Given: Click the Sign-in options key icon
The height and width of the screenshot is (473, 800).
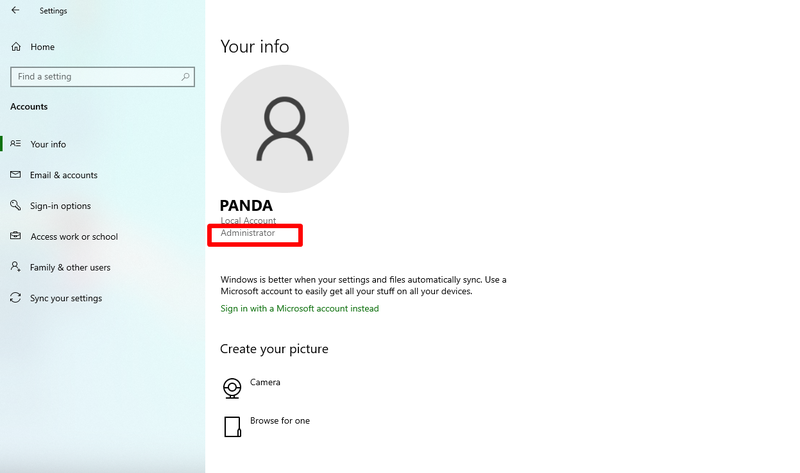Looking at the screenshot, I should (16, 205).
